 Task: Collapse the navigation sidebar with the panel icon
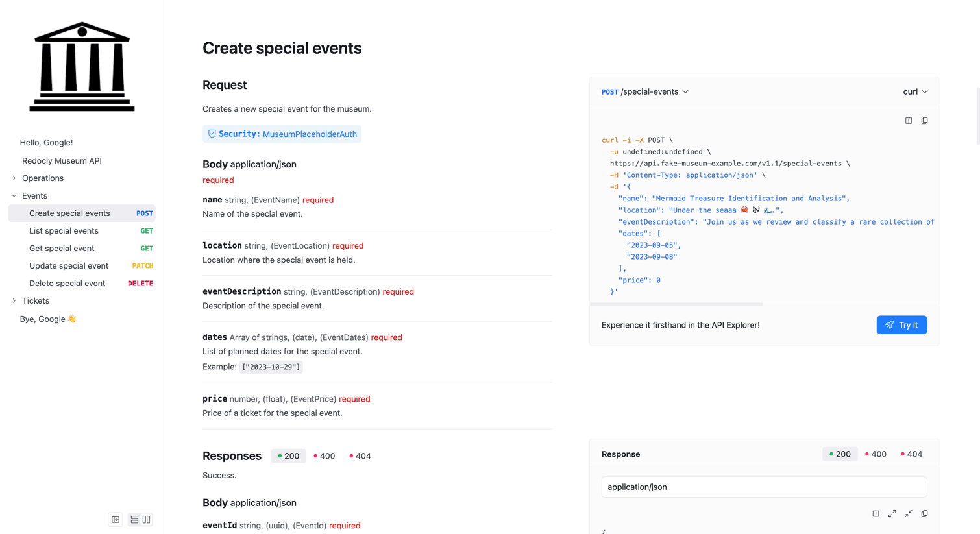coord(115,519)
